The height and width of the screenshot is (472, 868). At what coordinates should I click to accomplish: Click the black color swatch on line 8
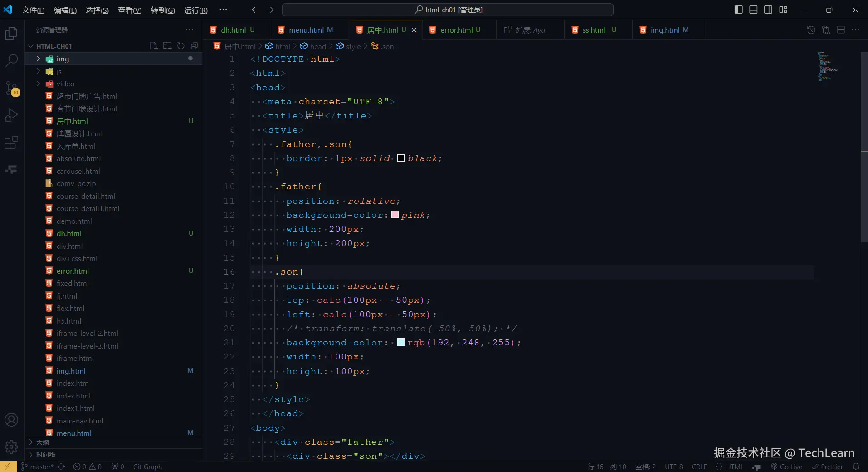[x=401, y=158]
